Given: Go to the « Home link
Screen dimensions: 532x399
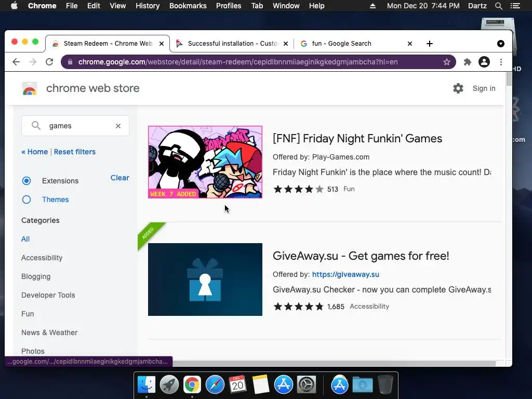Looking at the screenshot, I should pyautogui.click(x=35, y=152).
